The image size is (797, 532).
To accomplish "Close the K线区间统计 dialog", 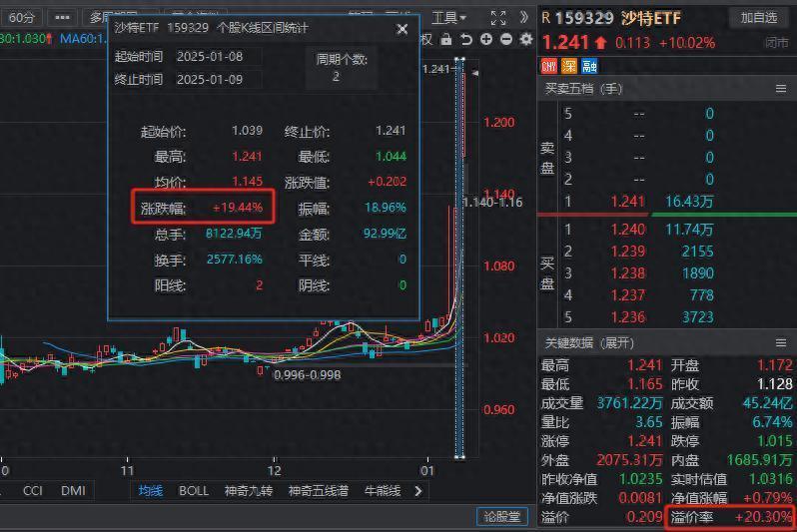I will click(402, 29).
